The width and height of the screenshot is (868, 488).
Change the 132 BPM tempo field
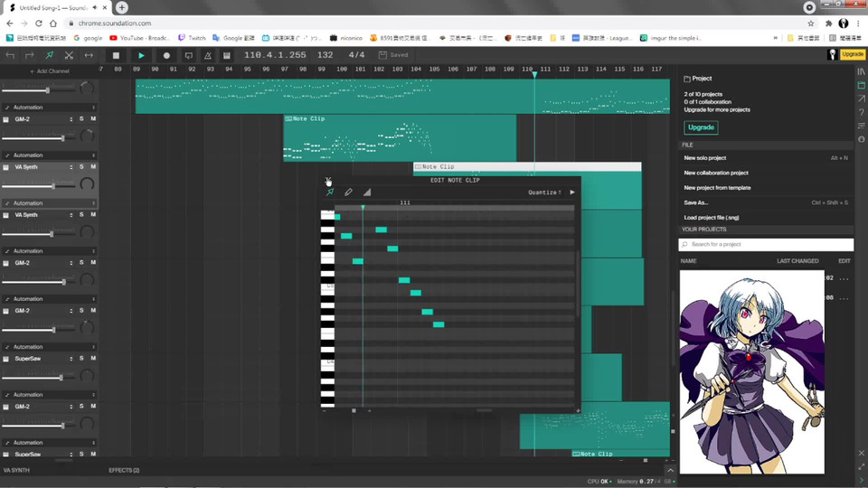(325, 55)
